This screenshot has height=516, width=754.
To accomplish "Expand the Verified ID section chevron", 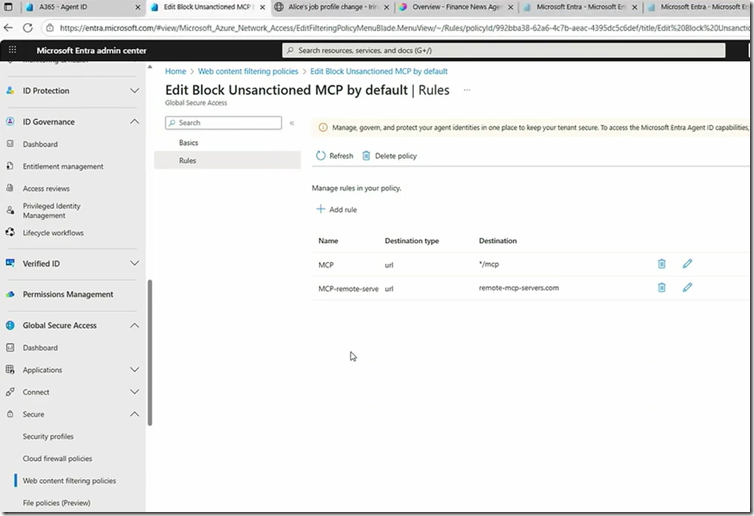I will click(135, 263).
